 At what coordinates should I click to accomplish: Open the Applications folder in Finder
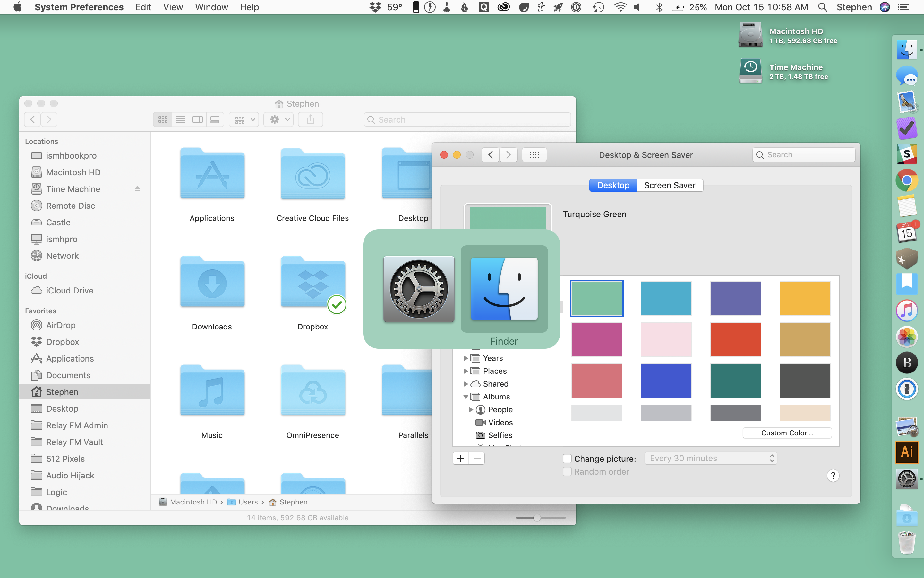pyautogui.click(x=212, y=174)
